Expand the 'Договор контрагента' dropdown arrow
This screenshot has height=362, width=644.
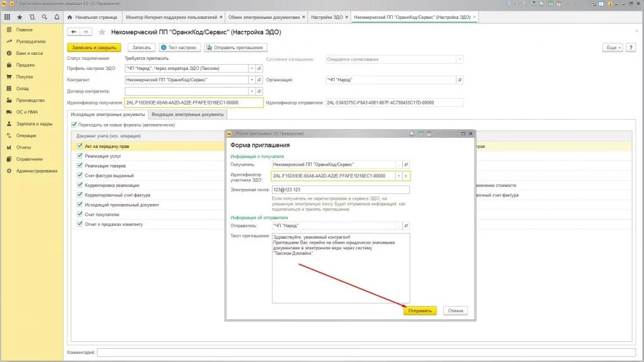252,91
